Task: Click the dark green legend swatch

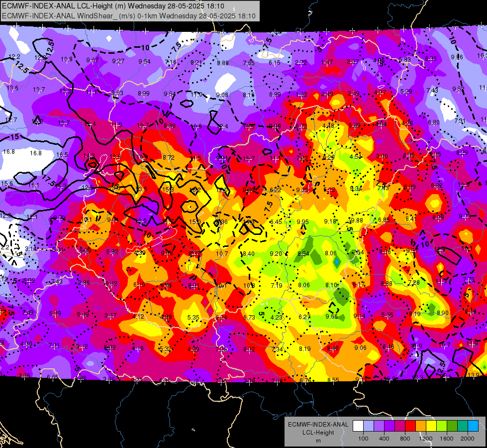Action: coord(452,426)
